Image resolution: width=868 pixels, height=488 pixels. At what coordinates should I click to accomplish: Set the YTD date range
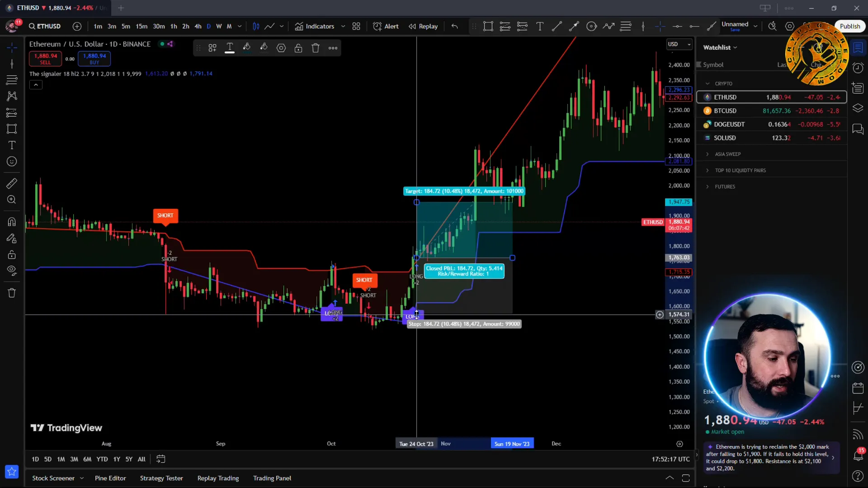(102, 459)
